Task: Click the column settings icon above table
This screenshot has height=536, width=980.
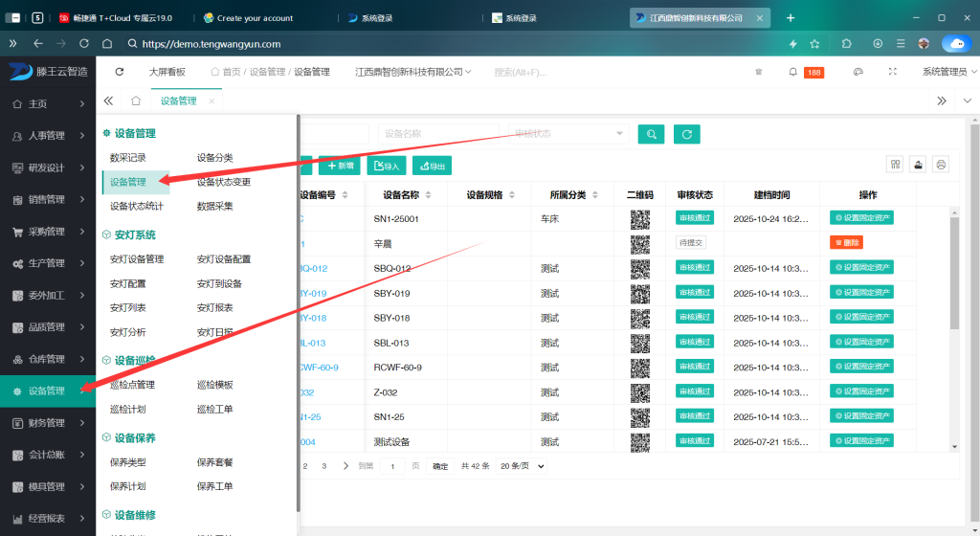Action: pos(895,165)
